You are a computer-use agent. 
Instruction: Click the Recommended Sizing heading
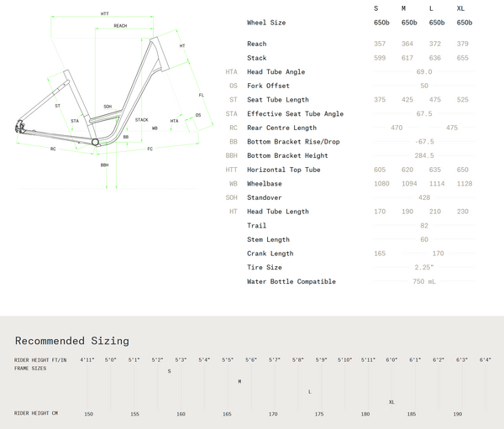point(72,341)
